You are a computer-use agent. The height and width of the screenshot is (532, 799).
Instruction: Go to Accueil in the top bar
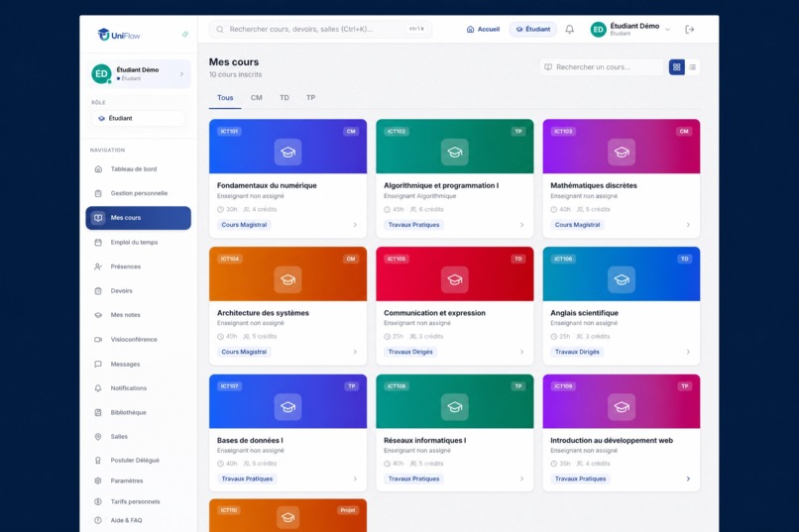click(483, 30)
